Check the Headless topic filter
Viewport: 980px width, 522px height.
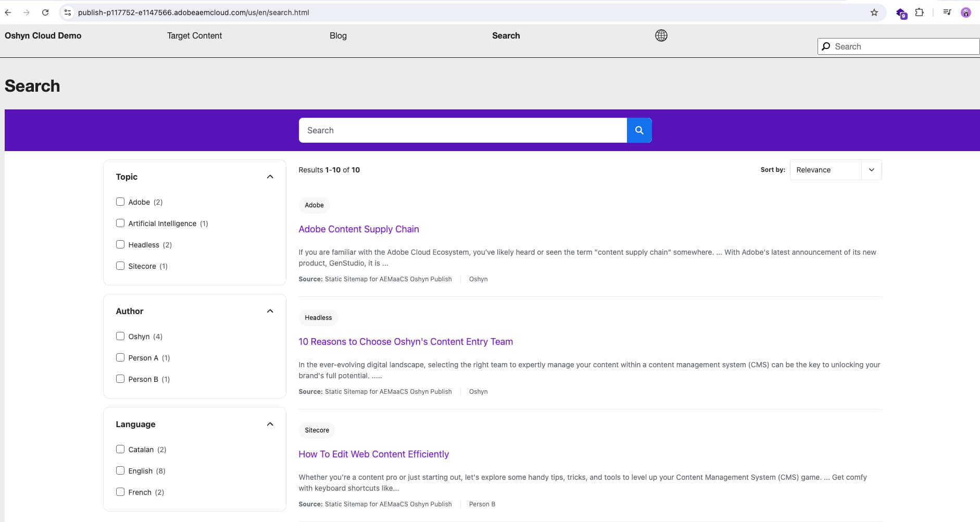(x=120, y=244)
